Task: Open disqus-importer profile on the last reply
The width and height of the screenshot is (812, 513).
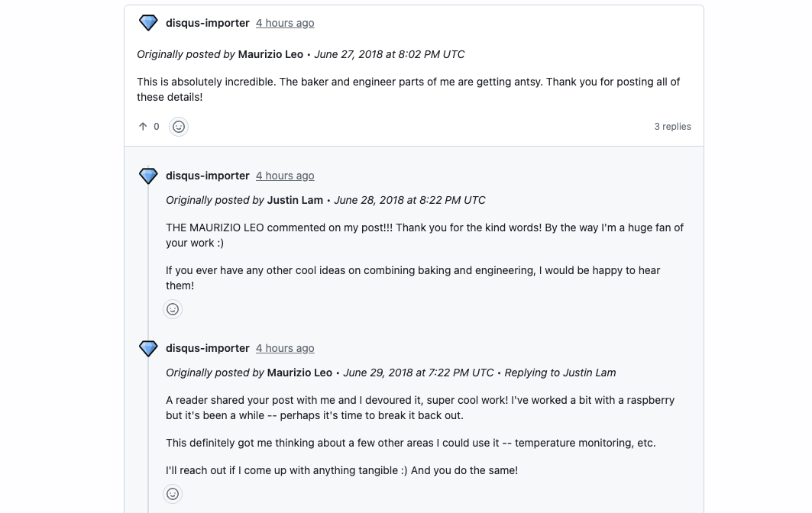Action: point(208,348)
